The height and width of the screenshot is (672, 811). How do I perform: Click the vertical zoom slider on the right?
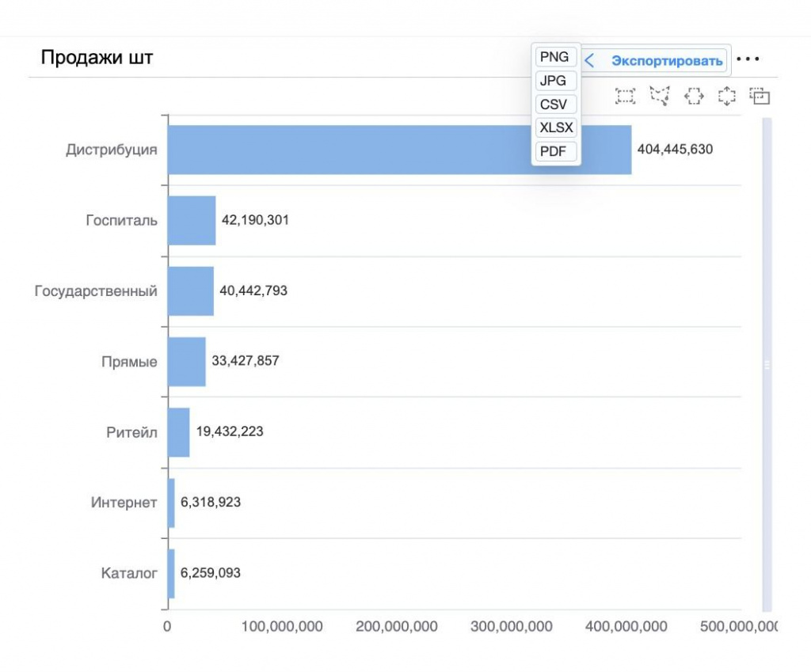pyautogui.click(x=766, y=365)
